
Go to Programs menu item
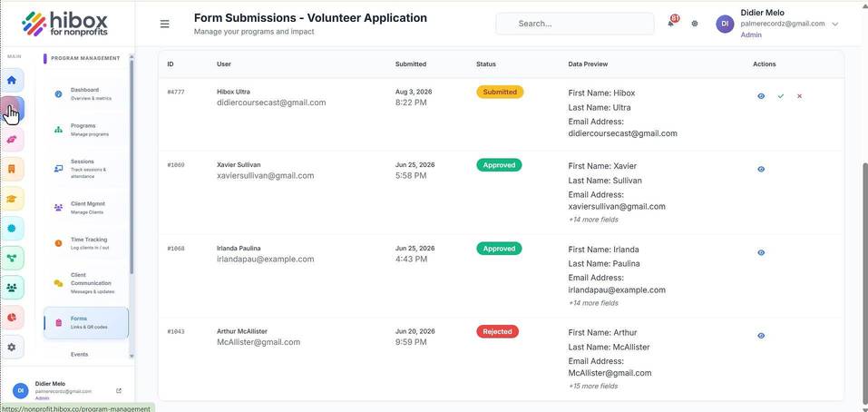point(86,130)
